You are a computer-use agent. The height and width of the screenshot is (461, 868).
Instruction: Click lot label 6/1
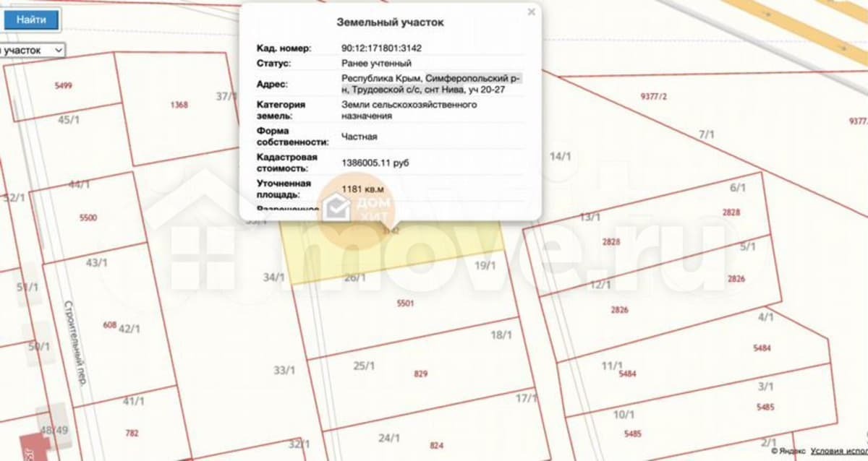pos(737,188)
